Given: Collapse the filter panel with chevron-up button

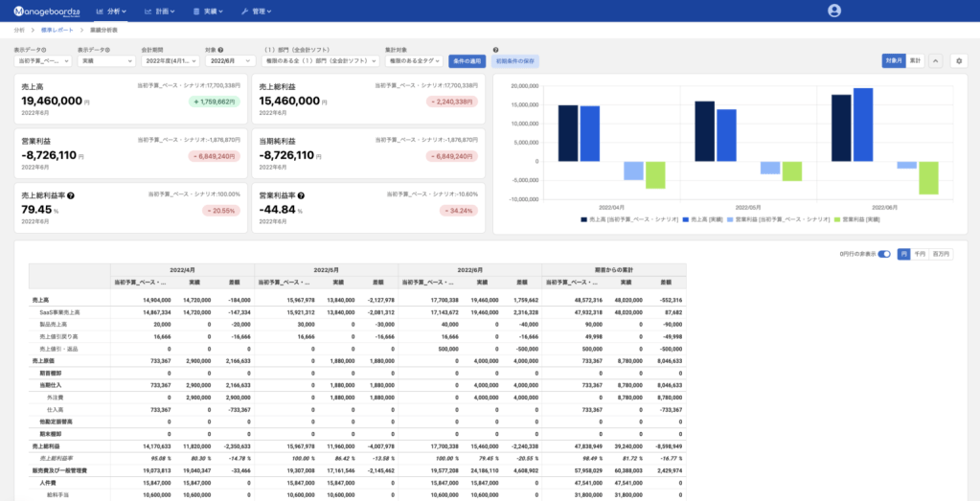Looking at the screenshot, I should tap(935, 60).
